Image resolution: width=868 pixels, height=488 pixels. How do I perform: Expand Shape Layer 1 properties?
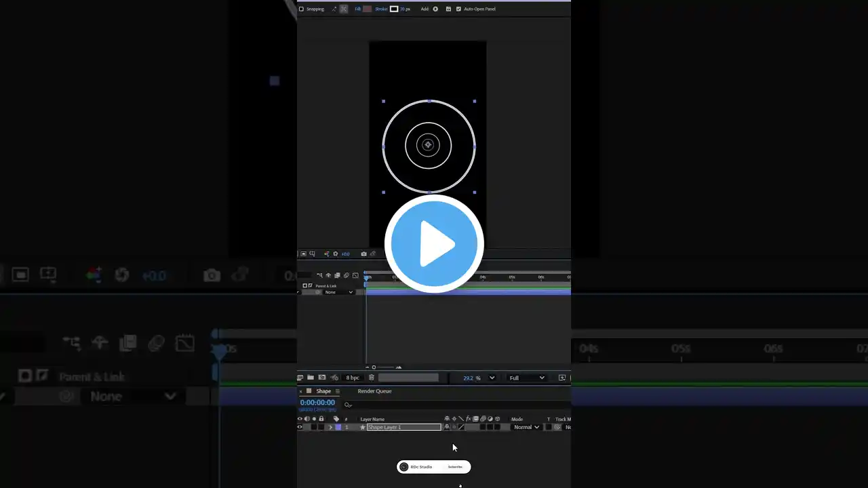(x=331, y=427)
